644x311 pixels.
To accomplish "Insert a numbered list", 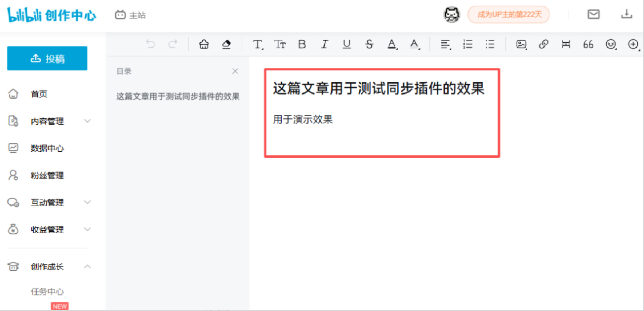I will tap(468, 44).
